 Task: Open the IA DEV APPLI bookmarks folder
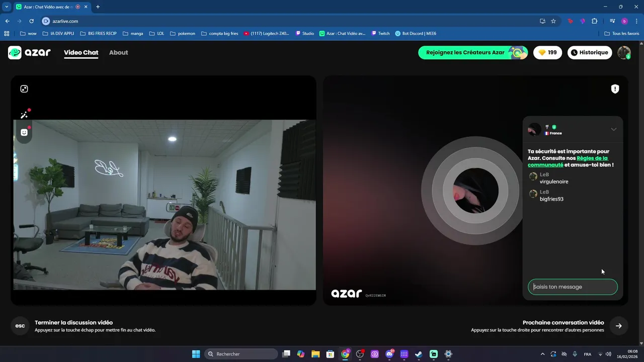[58, 34]
